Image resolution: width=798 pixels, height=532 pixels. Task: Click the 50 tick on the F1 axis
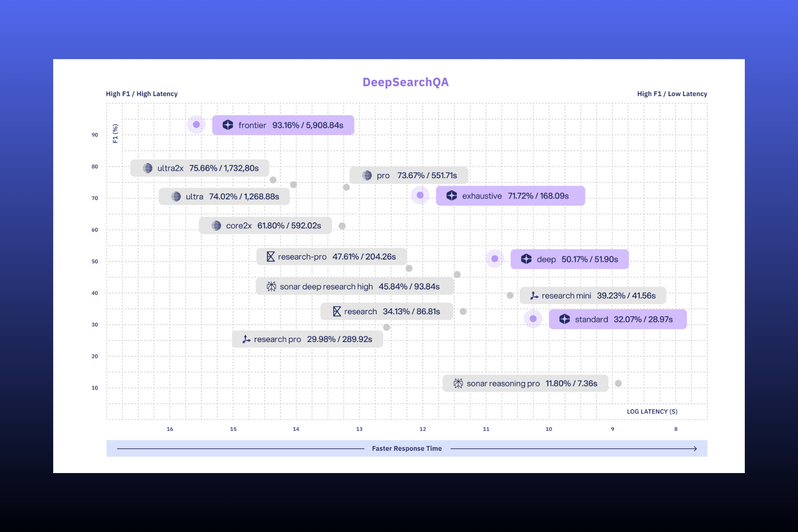95,261
